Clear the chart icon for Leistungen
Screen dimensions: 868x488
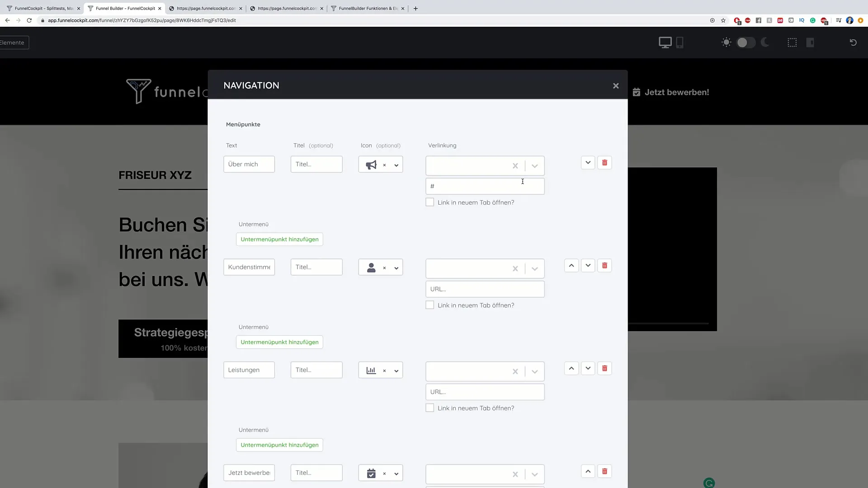coord(384,371)
